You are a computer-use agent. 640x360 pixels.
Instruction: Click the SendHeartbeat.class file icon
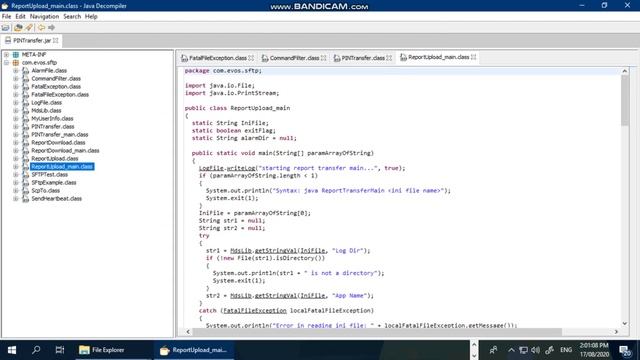pos(25,199)
